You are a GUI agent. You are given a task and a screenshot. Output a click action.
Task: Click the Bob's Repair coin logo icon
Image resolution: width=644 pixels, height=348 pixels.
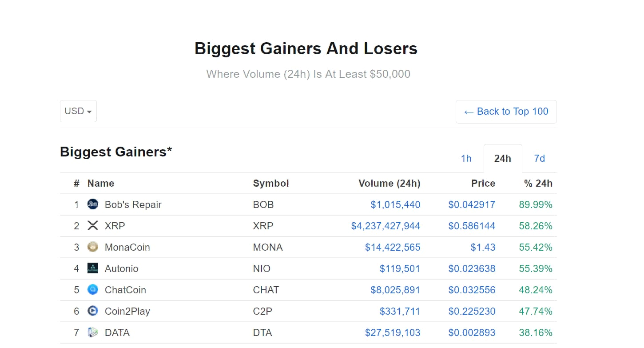(x=93, y=204)
